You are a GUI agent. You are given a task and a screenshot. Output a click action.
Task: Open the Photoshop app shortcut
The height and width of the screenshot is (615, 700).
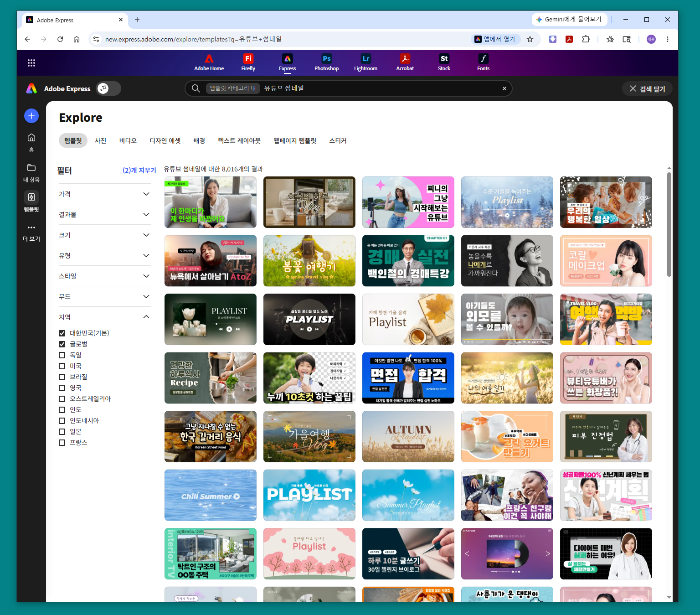[326, 62]
